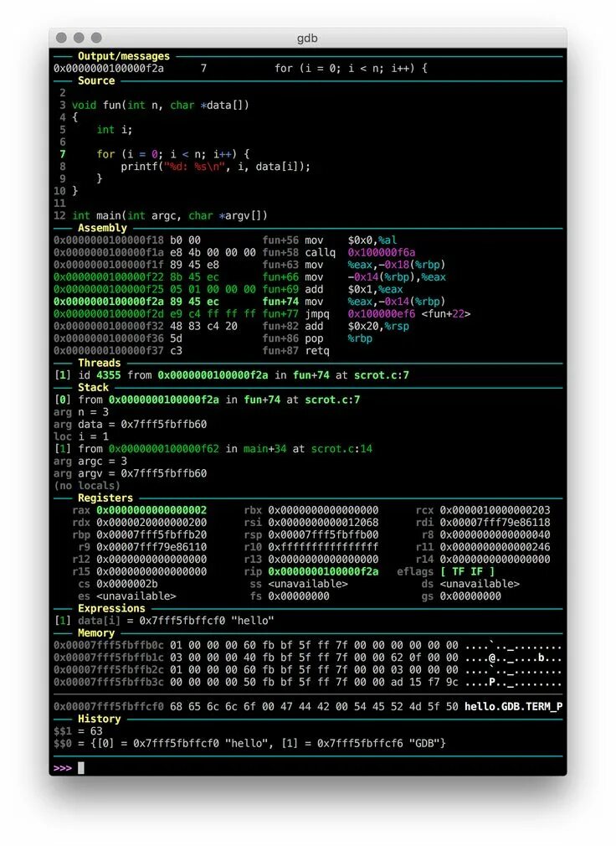The image size is (616, 846).
Task: Click the rcx register value 0x0000010000000203
Action: [495, 510]
